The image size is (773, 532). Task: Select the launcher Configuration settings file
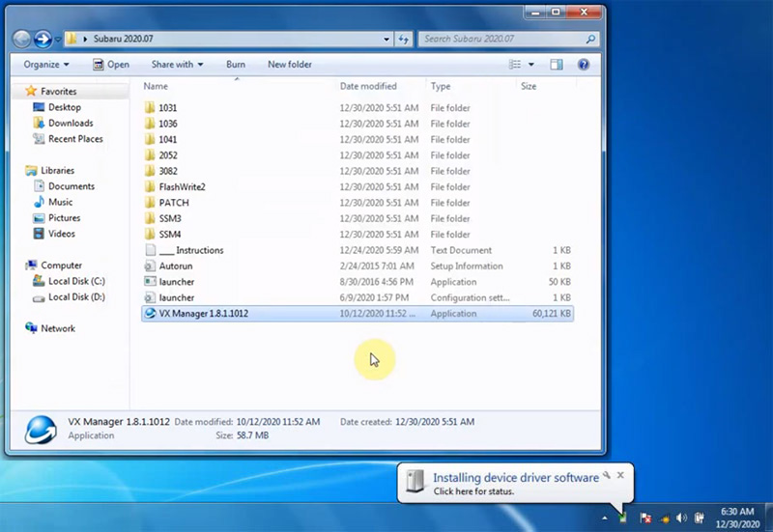(x=358, y=297)
